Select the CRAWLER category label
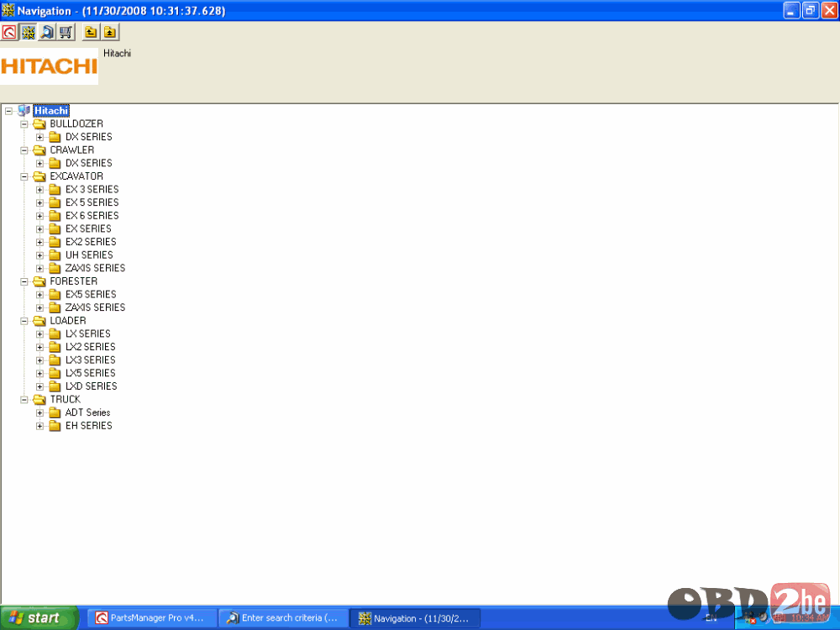The width and height of the screenshot is (840, 630). point(71,150)
